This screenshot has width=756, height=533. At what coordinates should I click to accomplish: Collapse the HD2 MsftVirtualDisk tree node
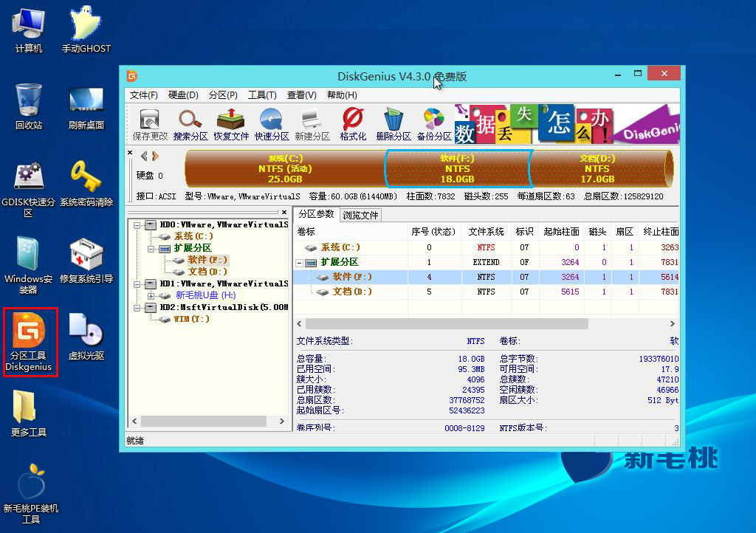[137, 307]
